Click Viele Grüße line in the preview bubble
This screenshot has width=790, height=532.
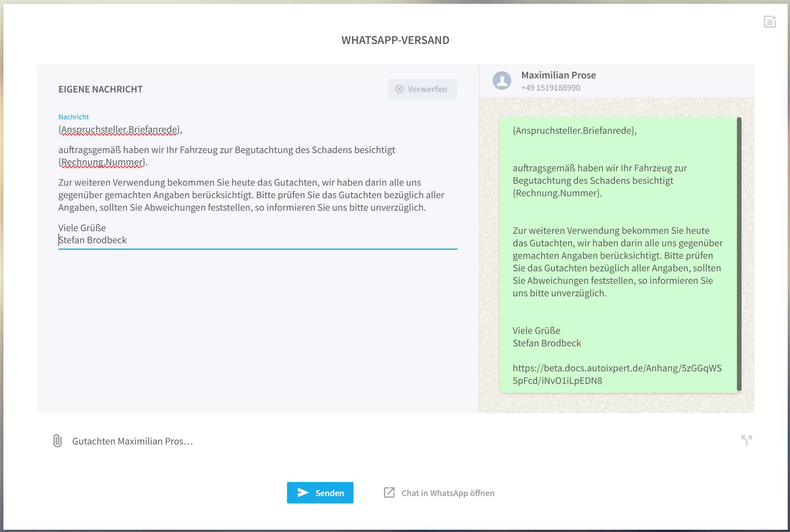(536, 330)
